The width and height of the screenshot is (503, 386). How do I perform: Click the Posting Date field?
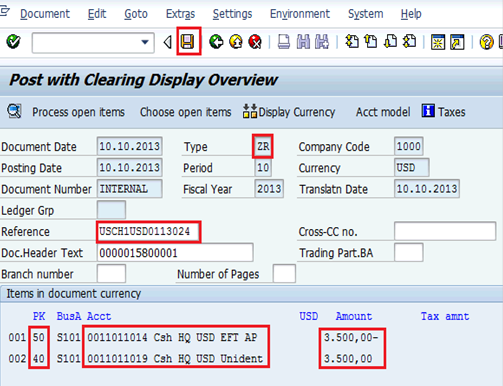(x=130, y=167)
